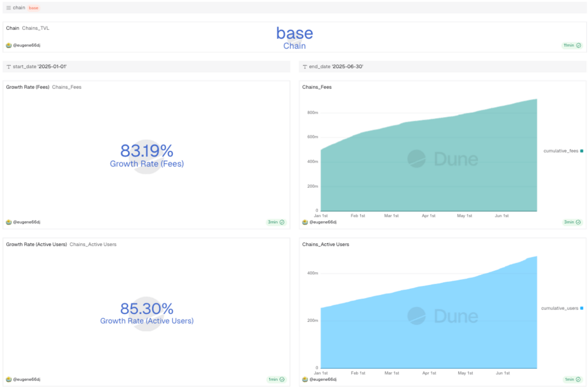Click 1min badge in Growth Rate (Active Users) panel
588x389 pixels.
coord(276,380)
